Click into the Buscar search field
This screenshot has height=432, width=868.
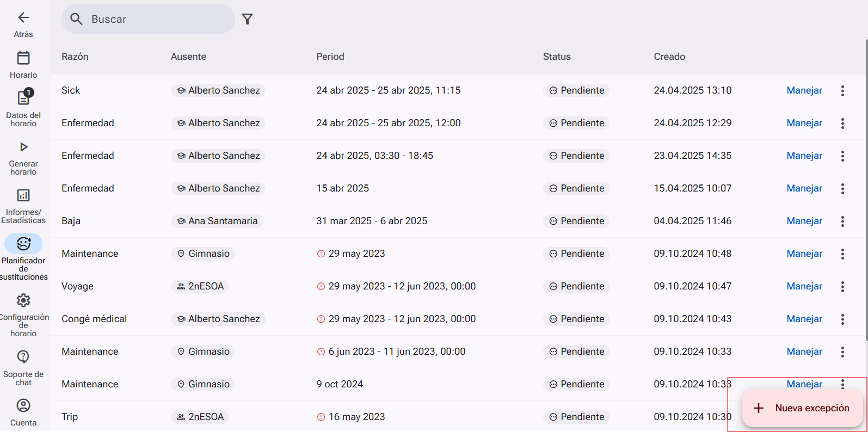point(148,19)
